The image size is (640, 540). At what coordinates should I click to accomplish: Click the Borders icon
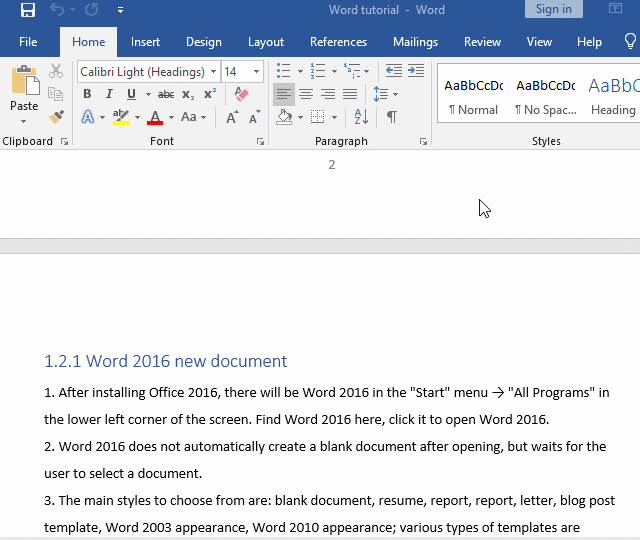(x=318, y=117)
